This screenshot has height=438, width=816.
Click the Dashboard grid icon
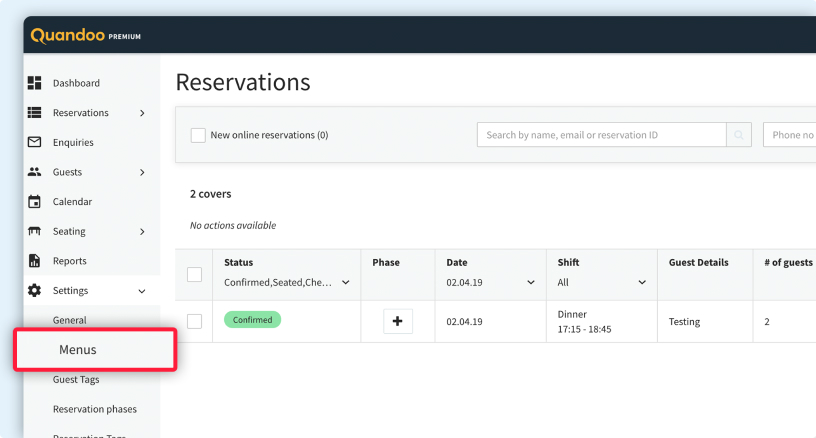(34, 83)
